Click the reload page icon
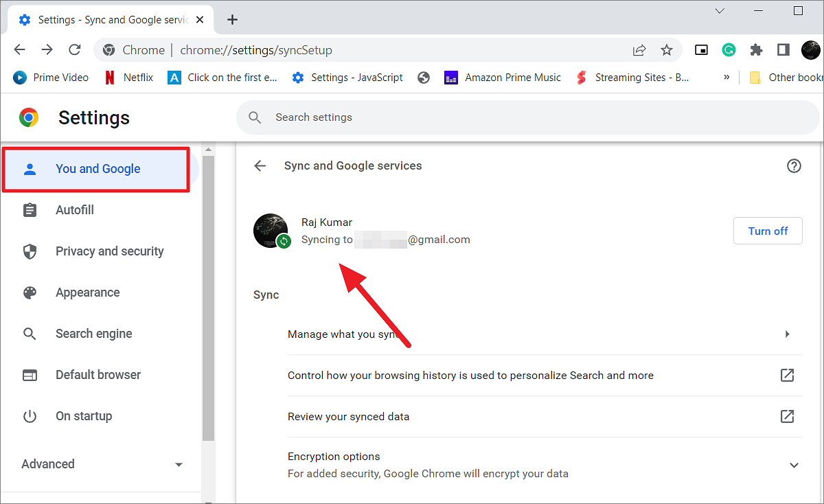Viewport: 824px width, 504px height. pyautogui.click(x=75, y=49)
